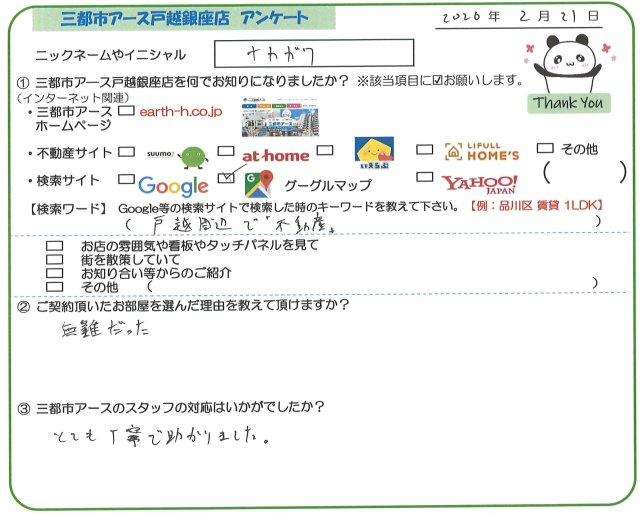Click the yellow house mascot logo
Viewport: 640px width, 514px height.
(374, 153)
